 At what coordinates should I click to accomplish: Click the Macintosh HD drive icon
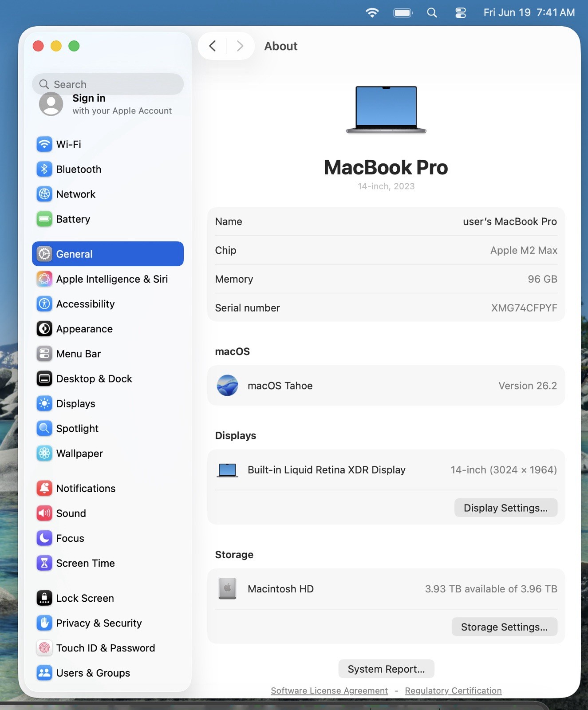227,588
